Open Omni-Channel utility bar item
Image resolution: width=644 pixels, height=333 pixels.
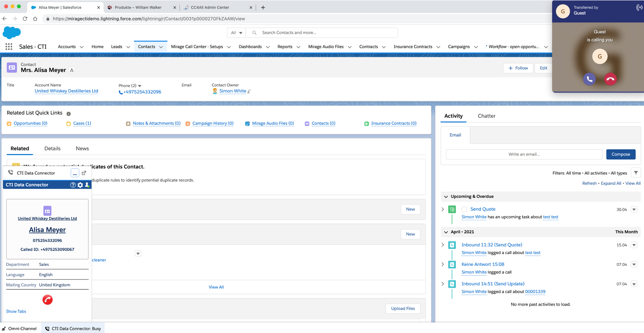pyautogui.click(x=19, y=329)
